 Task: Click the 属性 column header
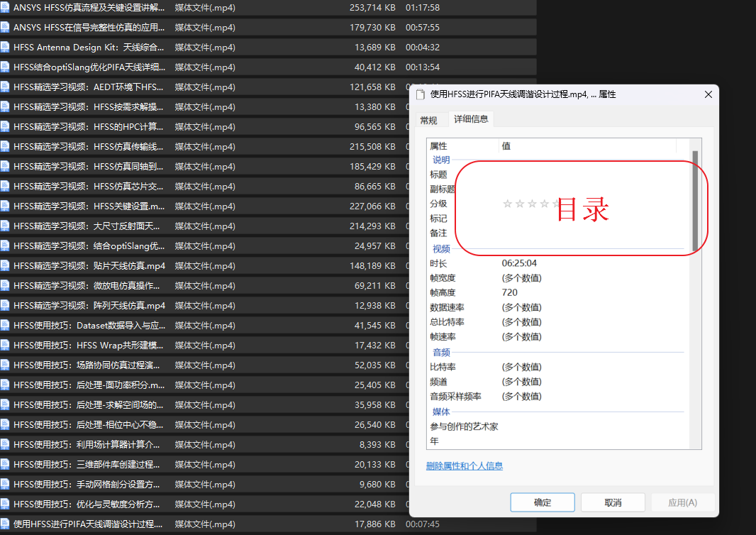(x=462, y=145)
